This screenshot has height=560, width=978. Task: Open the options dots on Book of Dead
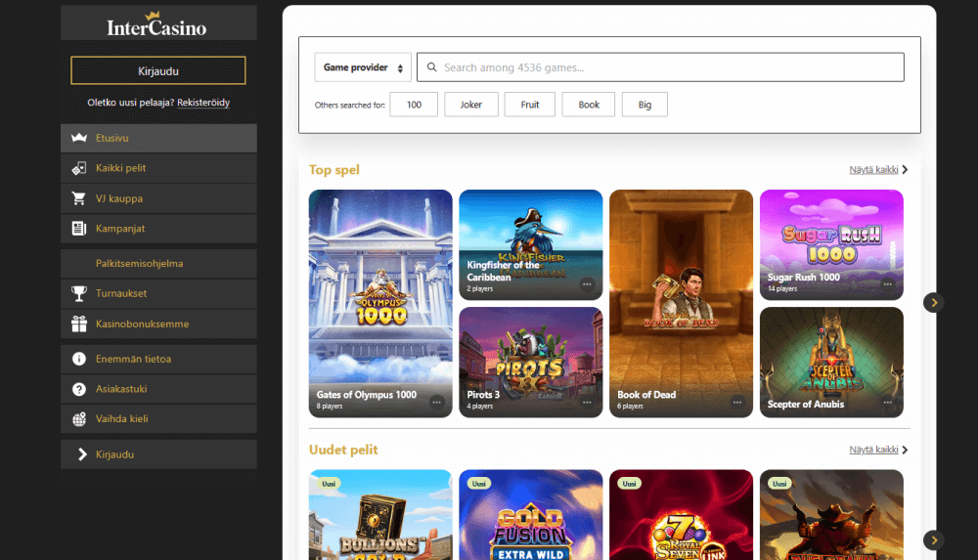(737, 402)
